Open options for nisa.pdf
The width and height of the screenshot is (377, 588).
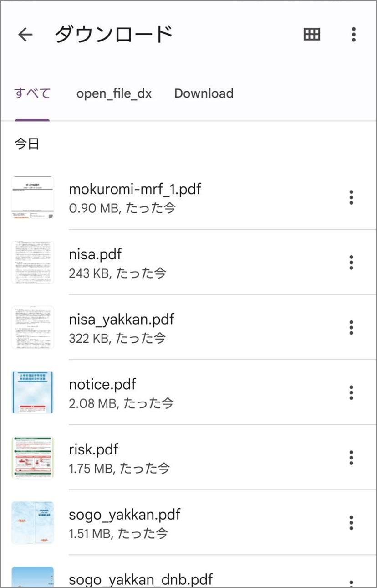coord(351,263)
